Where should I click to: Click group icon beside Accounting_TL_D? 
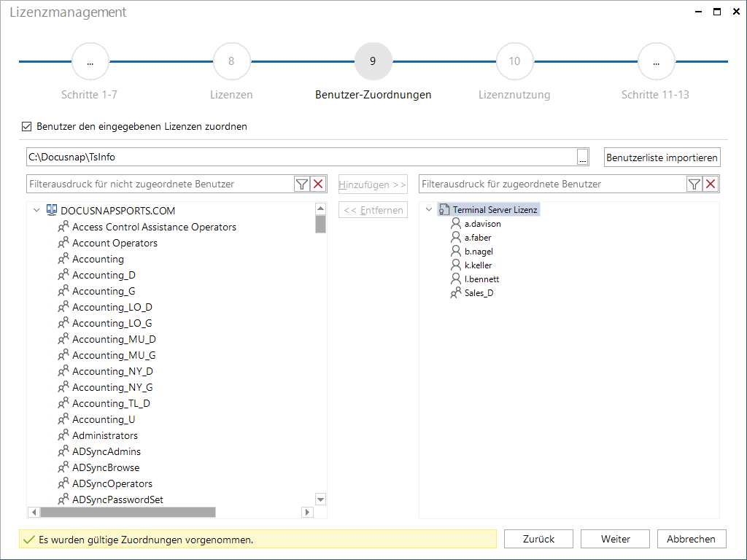[63, 402]
